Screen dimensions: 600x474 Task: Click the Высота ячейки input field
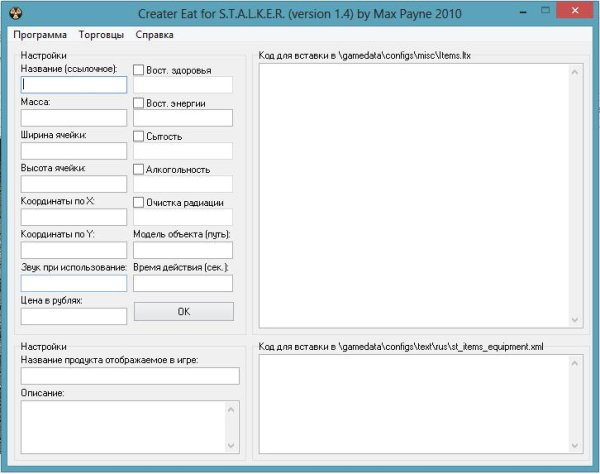pos(74,184)
